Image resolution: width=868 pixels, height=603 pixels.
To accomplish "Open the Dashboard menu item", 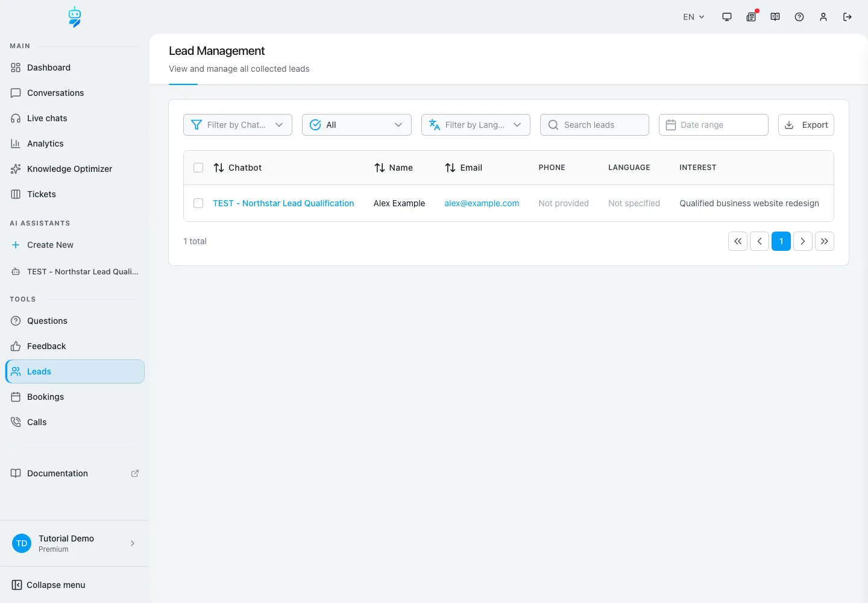I will 75,68.
